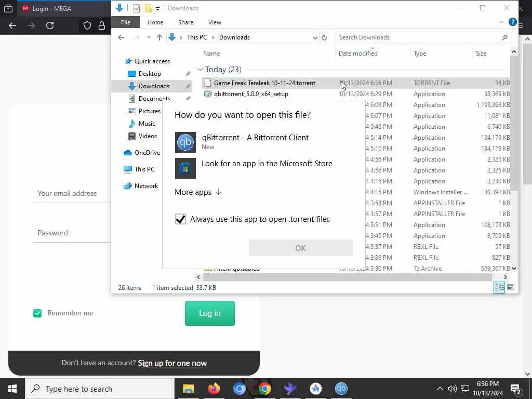Viewport: 532px width, 399px height.
Task: Open Videos in the navigation pane
Action: 148,136
